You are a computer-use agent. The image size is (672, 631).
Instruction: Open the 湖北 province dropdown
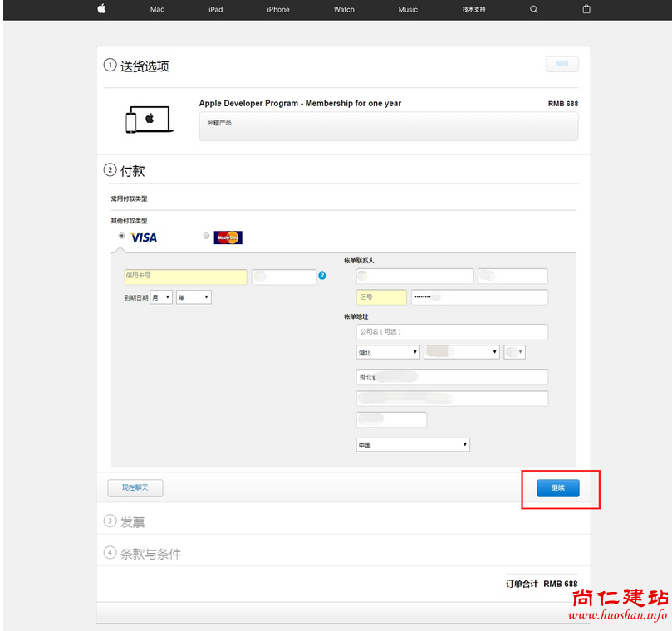point(388,353)
